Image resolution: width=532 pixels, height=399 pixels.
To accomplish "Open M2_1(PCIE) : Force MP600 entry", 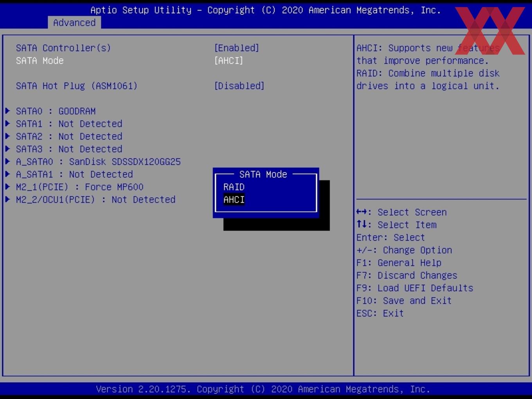I will tap(80, 187).
